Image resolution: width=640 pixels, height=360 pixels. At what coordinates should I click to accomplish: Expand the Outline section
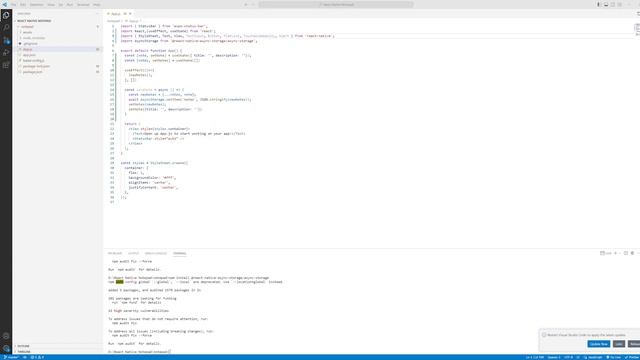(23, 346)
